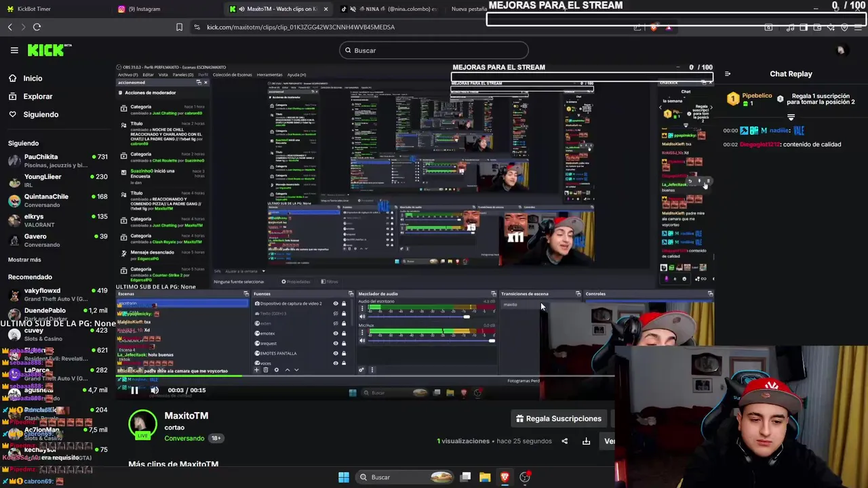Go back in browser history
868x488 pixels.
pos(10,27)
